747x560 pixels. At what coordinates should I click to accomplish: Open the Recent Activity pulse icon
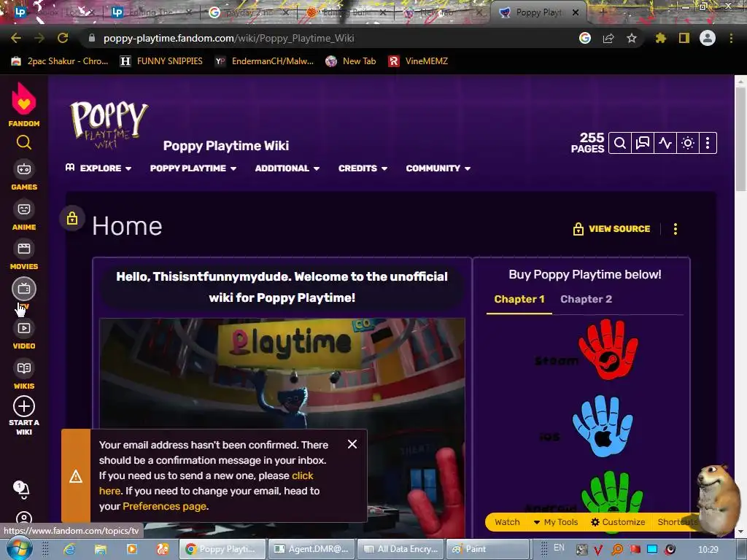click(x=665, y=143)
